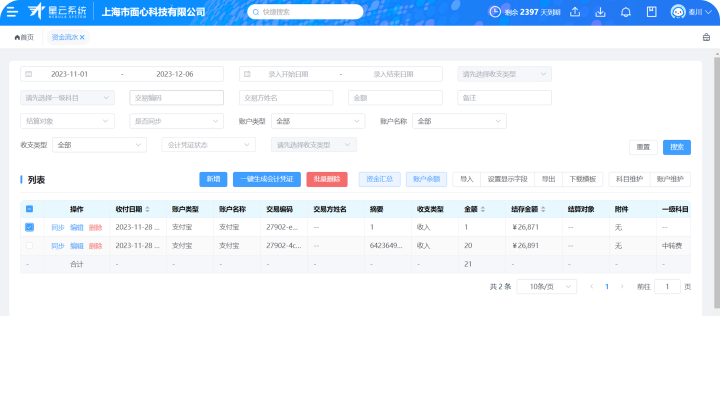Click the user avatar icon
This screenshot has height=405, width=720.
pos(677,12)
